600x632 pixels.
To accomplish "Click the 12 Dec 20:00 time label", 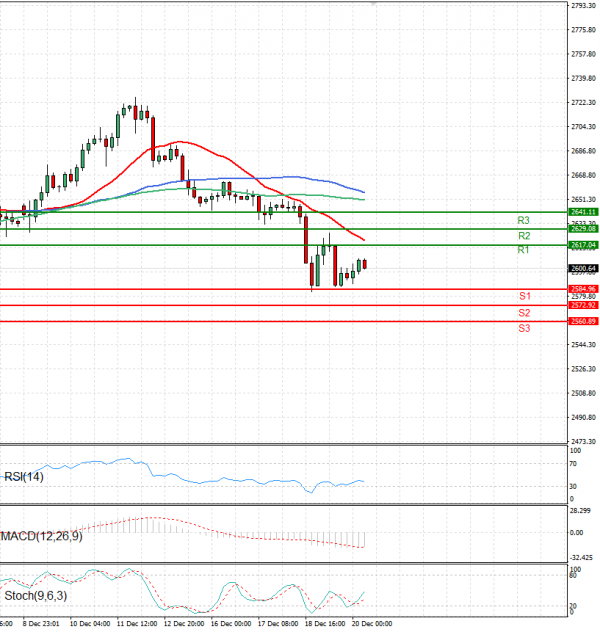I will pyautogui.click(x=184, y=624).
